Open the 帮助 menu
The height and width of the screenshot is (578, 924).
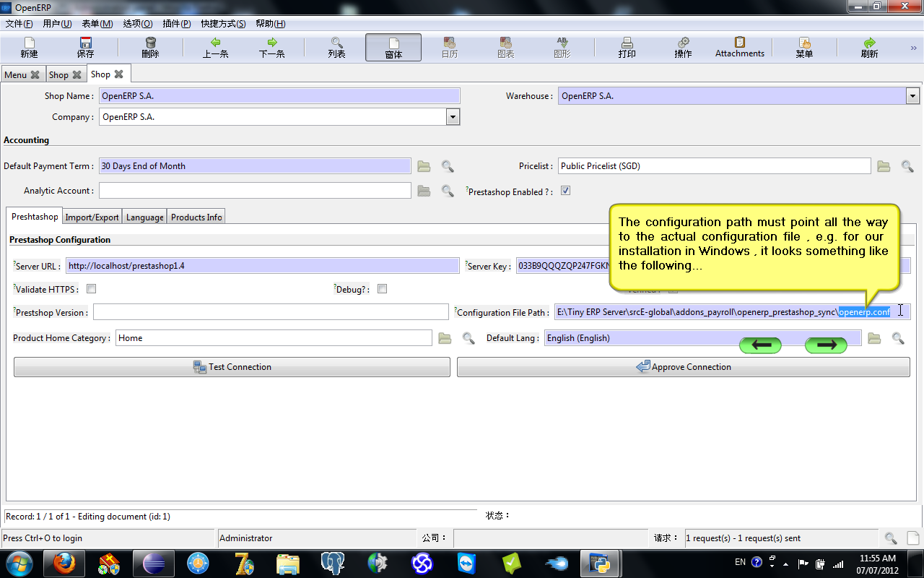(x=271, y=24)
